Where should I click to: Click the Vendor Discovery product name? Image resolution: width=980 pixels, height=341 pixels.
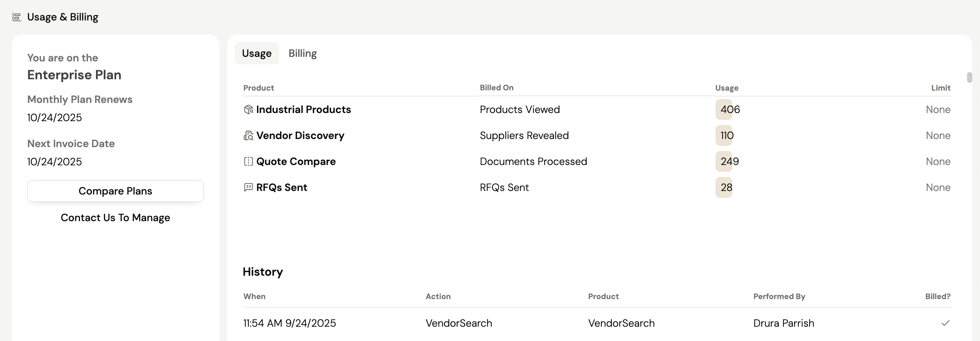pyautogui.click(x=300, y=135)
